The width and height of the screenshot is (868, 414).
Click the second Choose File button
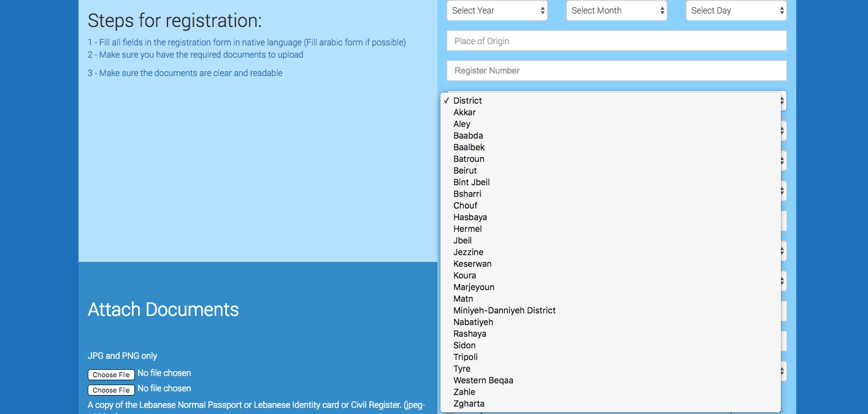coord(111,390)
